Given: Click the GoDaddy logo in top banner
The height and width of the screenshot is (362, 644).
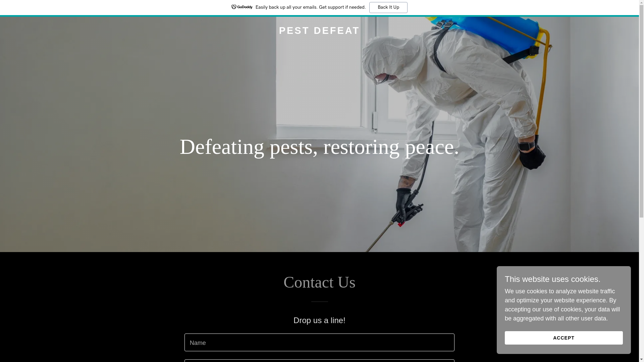Looking at the screenshot, I should click(241, 7).
